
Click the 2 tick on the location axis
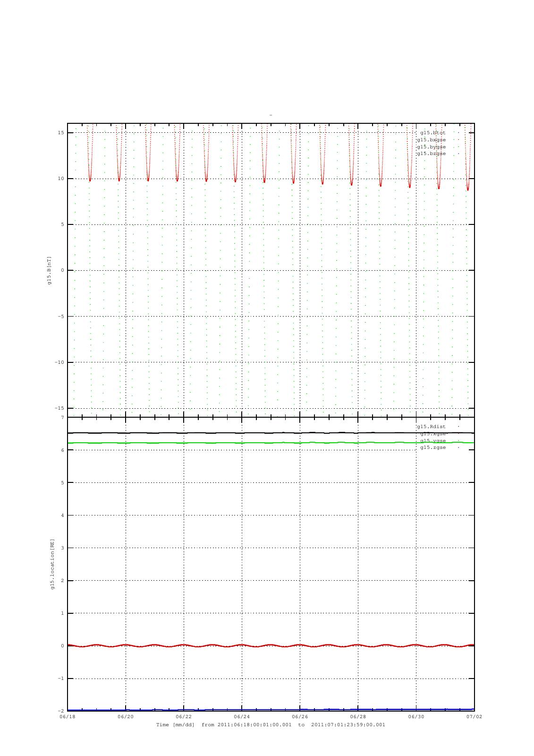point(62,580)
